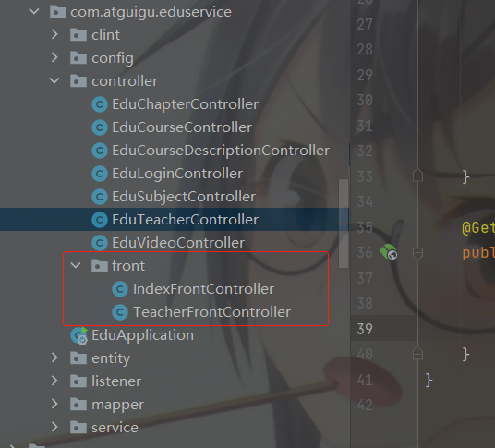Collapse the controller package
The width and height of the screenshot is (495, 448).
coord(54,80)
